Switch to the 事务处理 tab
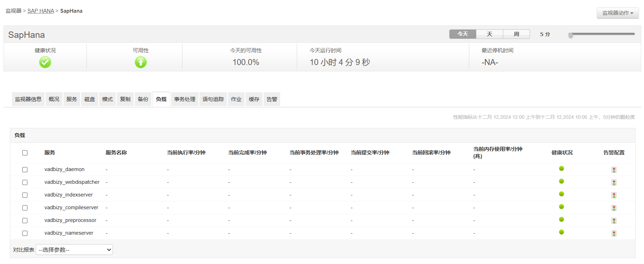The width and height of the screenshot is (644, 264). (x=185, y=99)
